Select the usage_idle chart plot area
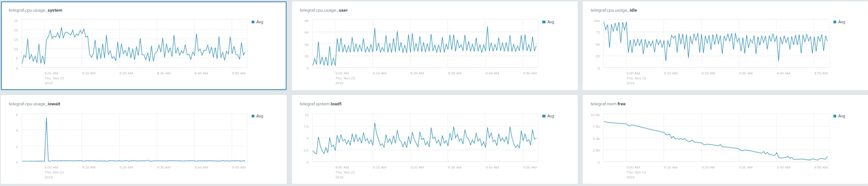Viewport: 868px width, 186px height. (x=715, y=44)
